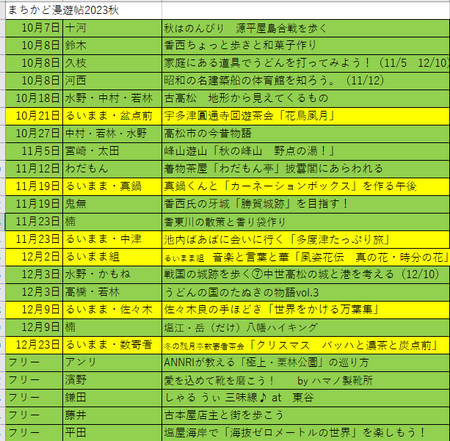Select the 10月18日 date cell
The width and height of the screenshot is (450, 441).
tap(34, 98)
